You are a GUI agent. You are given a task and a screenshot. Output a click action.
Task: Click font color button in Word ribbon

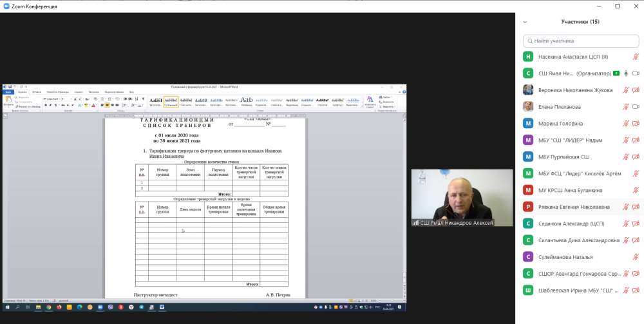click(x=93, y=106)
